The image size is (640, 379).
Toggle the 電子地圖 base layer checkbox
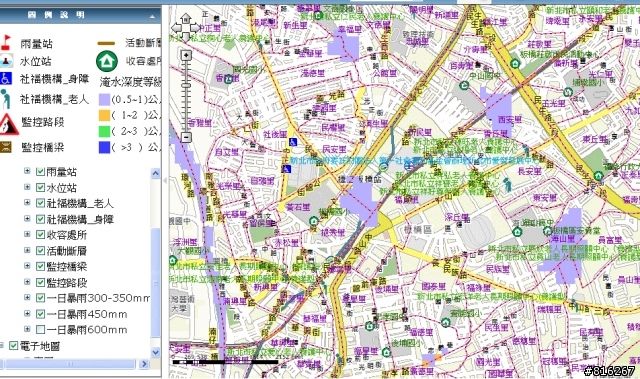click(13, 346)
